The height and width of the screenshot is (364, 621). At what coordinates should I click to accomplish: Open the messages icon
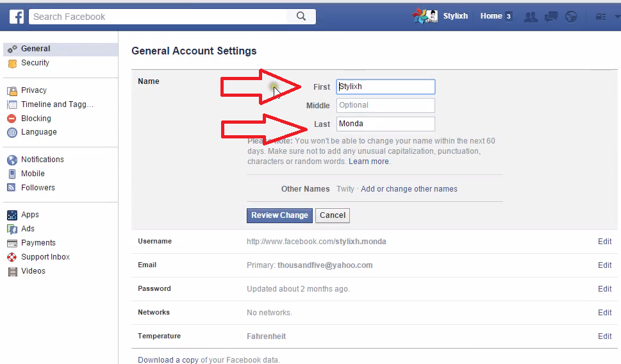pos(551,17)
